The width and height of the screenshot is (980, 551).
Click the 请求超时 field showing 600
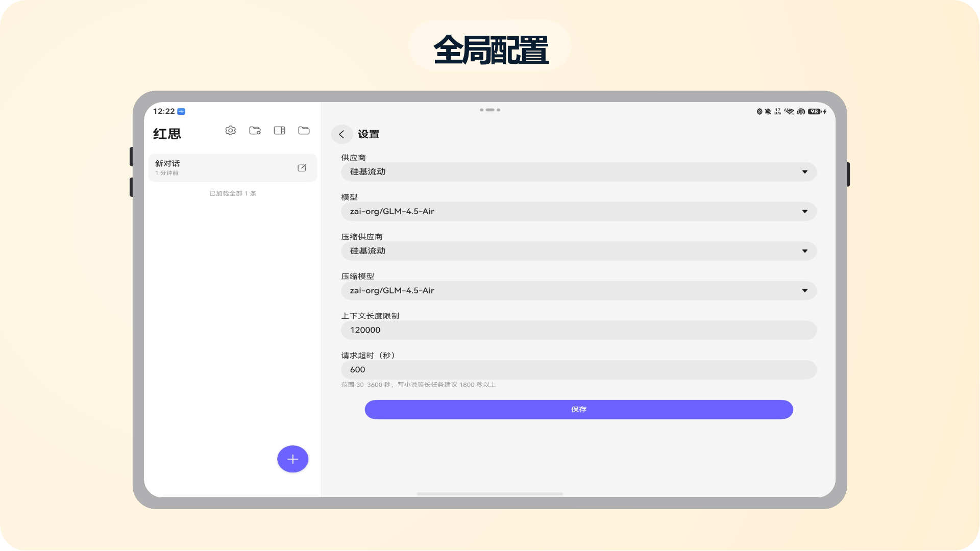579,369
